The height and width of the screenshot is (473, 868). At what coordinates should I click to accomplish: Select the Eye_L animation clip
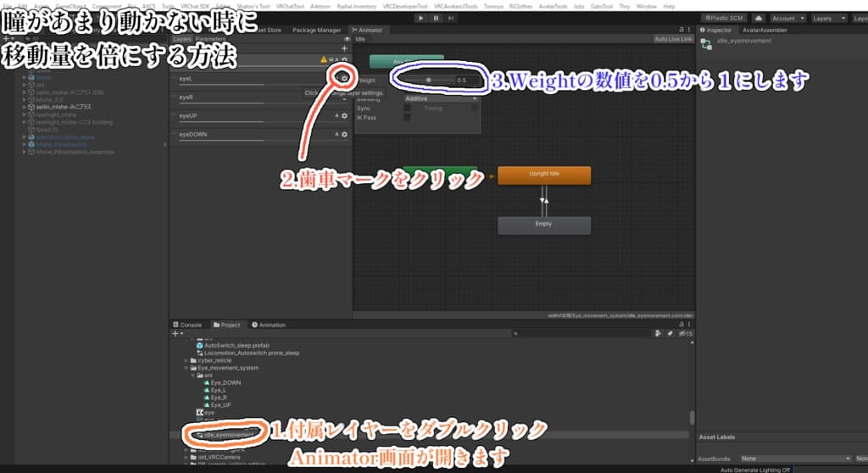click(x=215, y=391)
